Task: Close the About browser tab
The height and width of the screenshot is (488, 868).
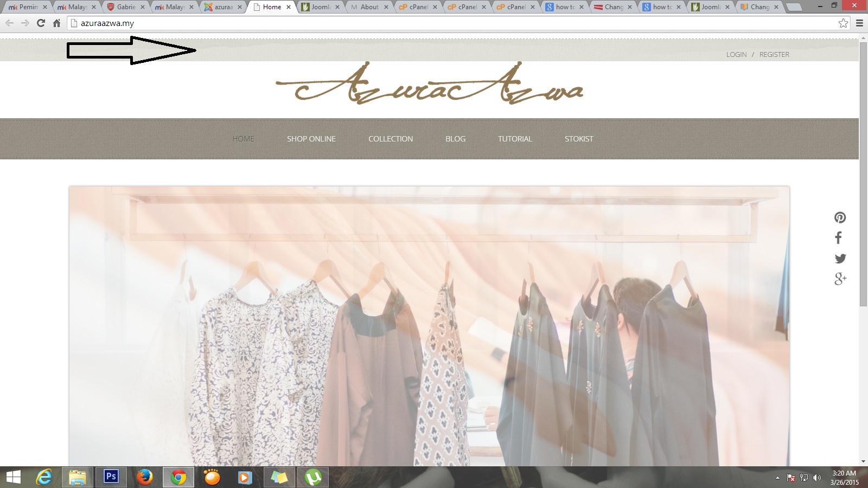Action: 386,7
